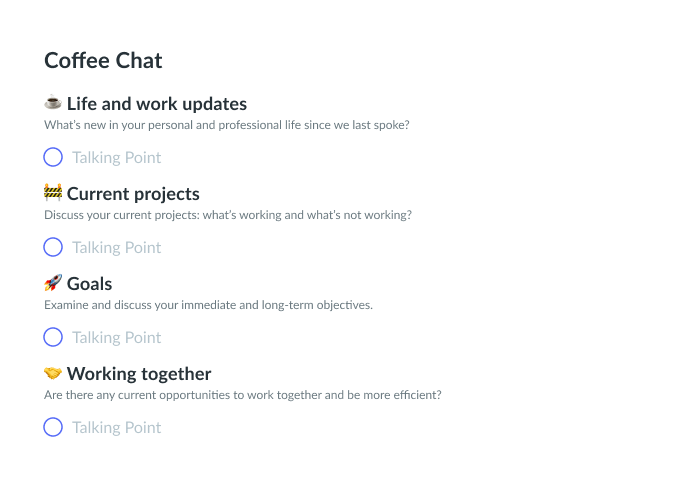Check the circle under Working together
Viewport: 684px width, 483px height.
(x=53, y=427)
